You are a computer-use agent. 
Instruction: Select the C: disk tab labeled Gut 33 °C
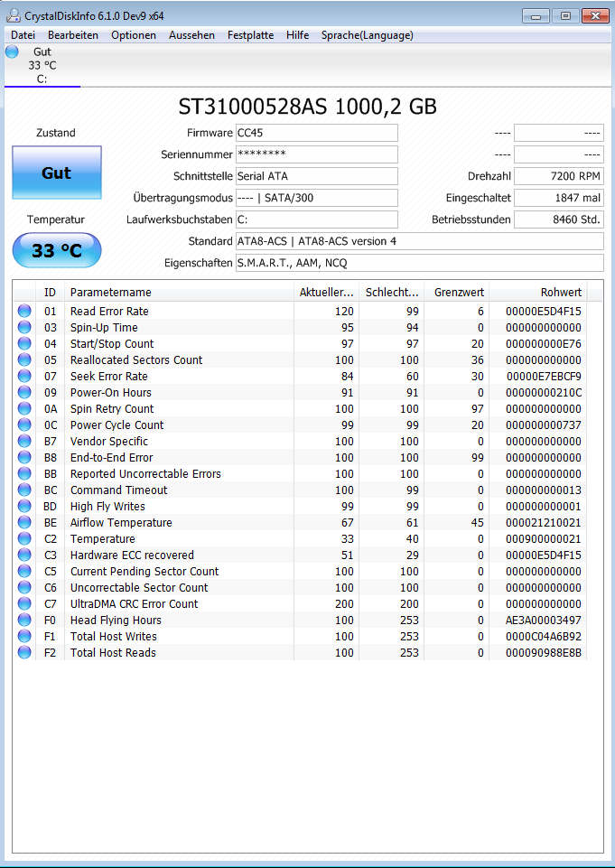coord(42,65)
